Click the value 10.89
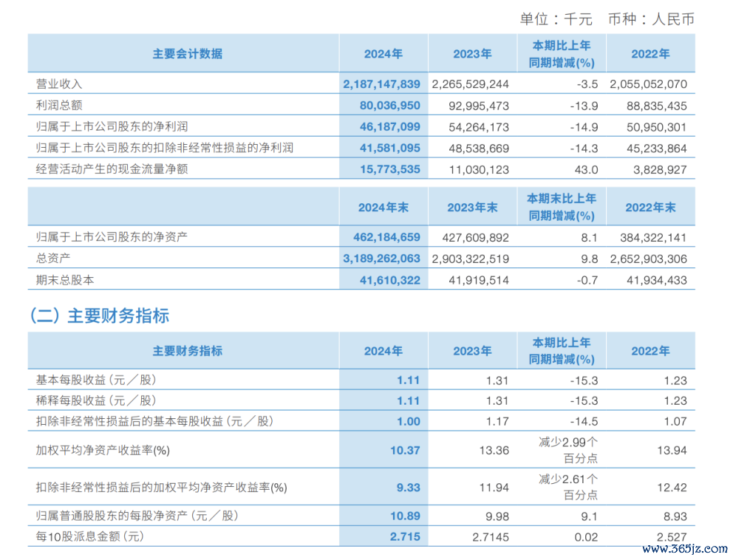733x560 pixels. point(406,516)
